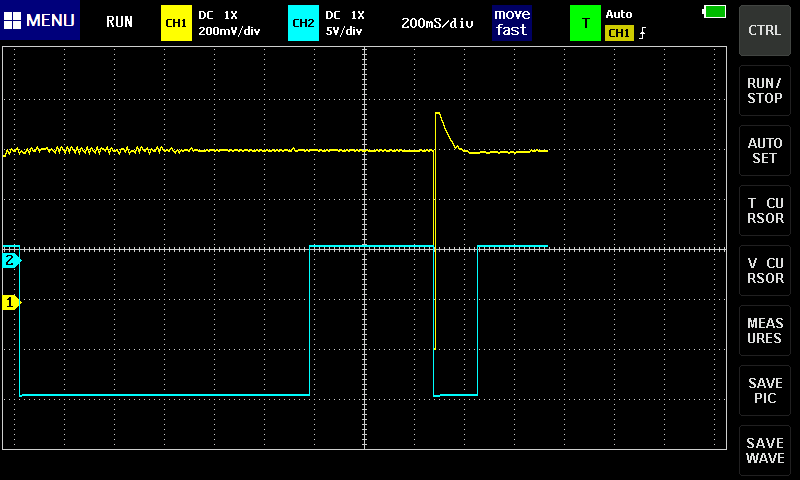Click the battery status icon

[x=715, y=11]
